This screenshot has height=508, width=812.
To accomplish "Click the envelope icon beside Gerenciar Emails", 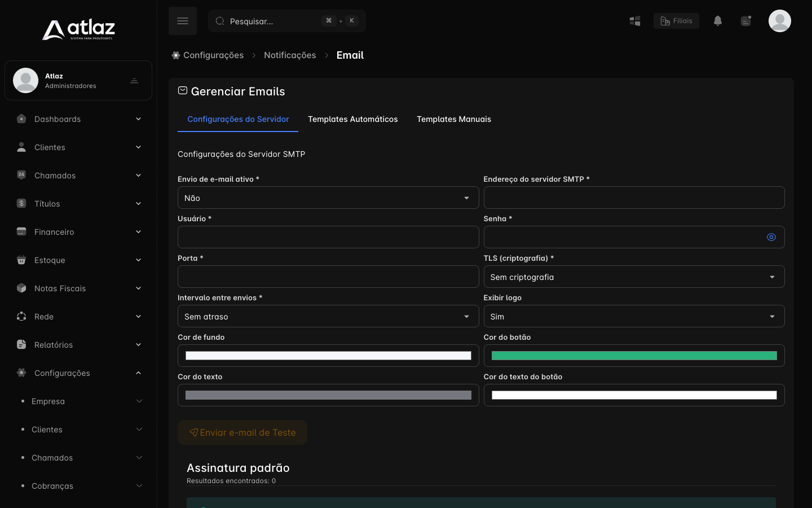I will click(183, 90).
